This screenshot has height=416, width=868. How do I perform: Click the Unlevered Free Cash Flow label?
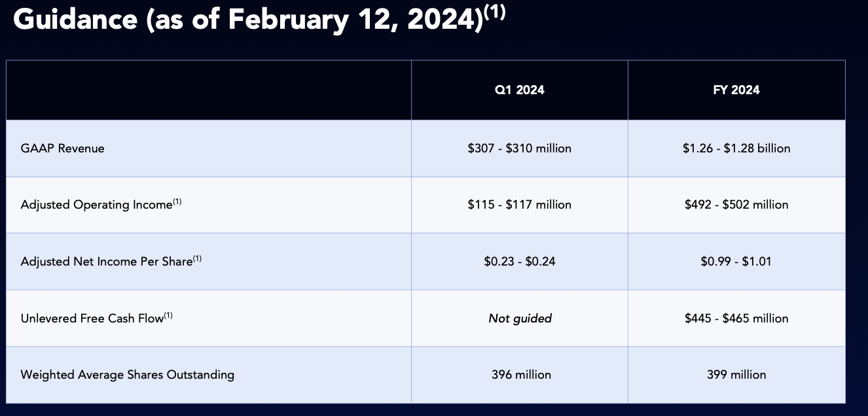click(92, 319)
